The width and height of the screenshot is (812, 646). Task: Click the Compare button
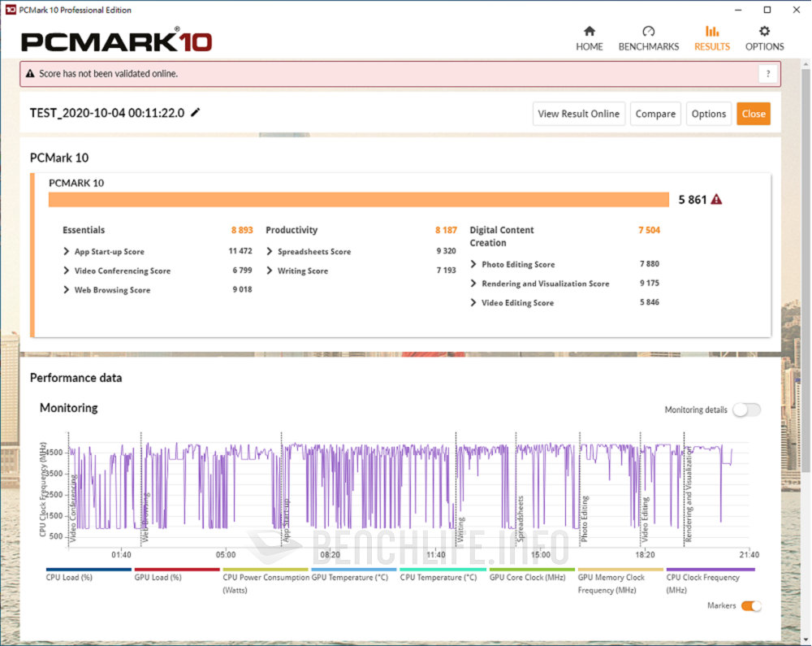pos(655,113)
